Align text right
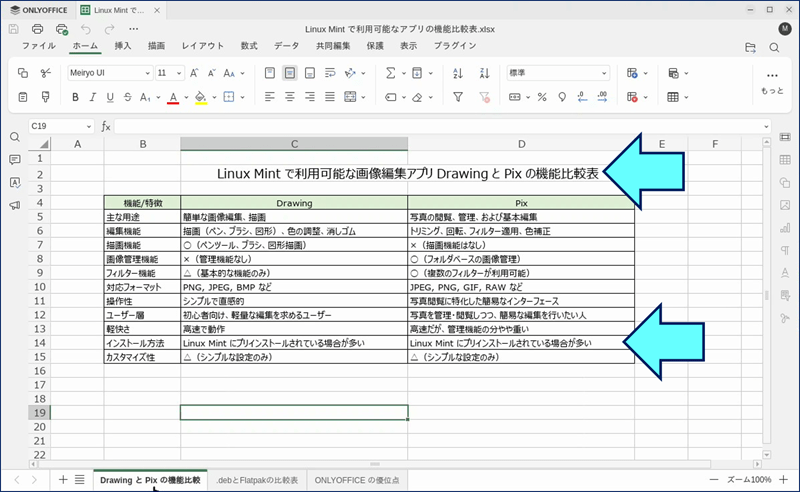Screen dimensions: 800x492 click(x=310, y=97)
